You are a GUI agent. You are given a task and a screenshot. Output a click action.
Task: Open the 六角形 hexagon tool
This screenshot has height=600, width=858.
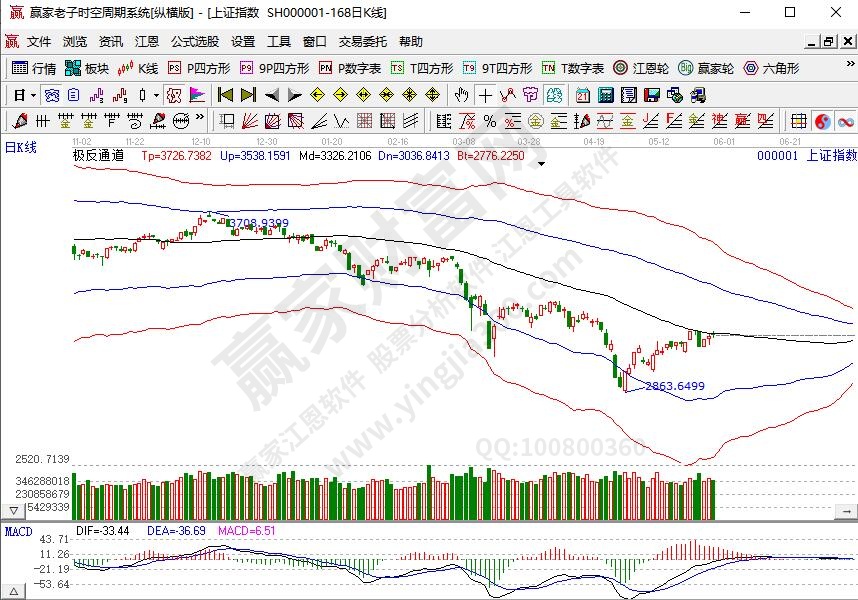(x=771, y=69)
